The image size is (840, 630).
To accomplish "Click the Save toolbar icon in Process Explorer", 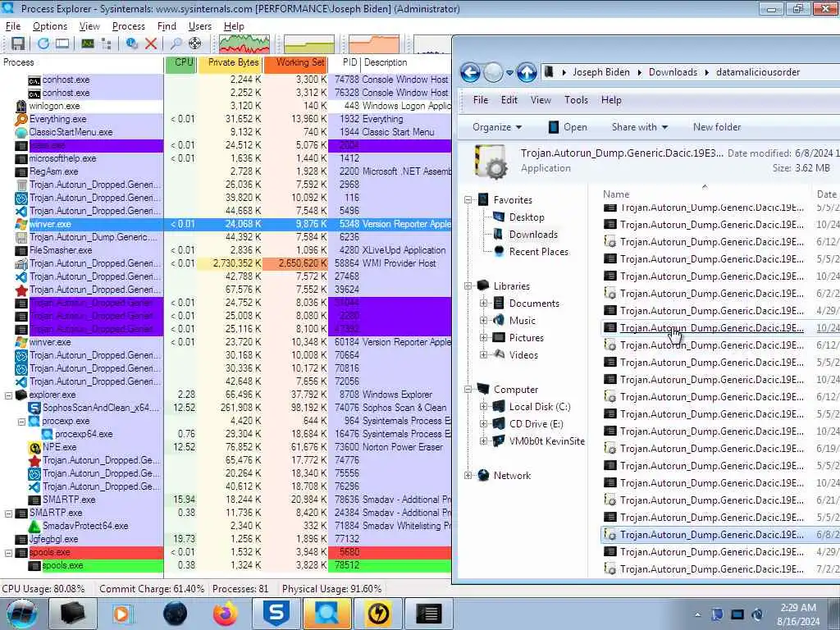I will pos(18,44).
